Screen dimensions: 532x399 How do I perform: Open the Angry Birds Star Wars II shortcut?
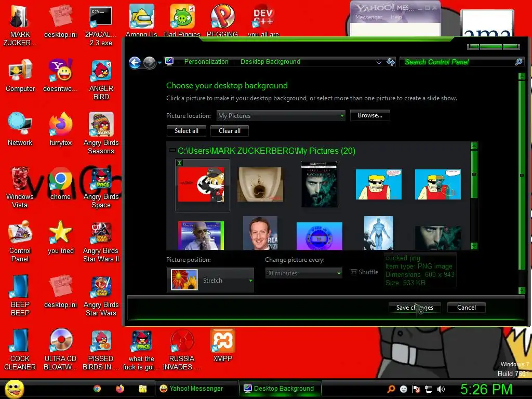(x=101, y=242)
